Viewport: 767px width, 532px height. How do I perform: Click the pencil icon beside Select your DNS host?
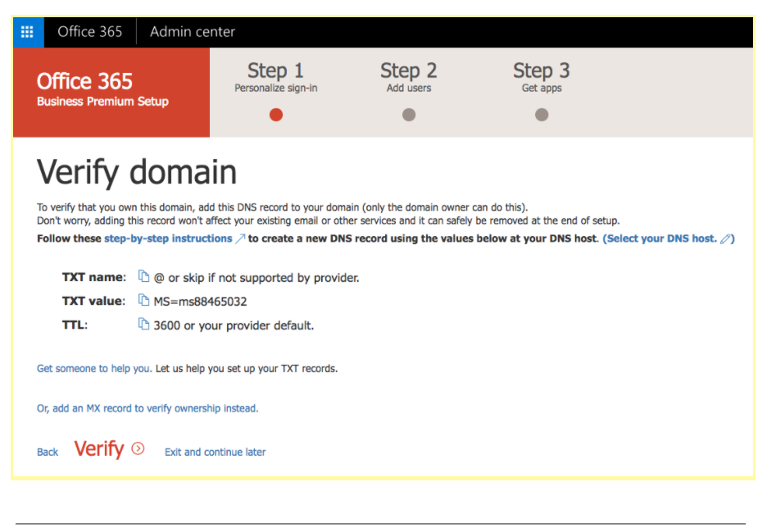(725, 239)
